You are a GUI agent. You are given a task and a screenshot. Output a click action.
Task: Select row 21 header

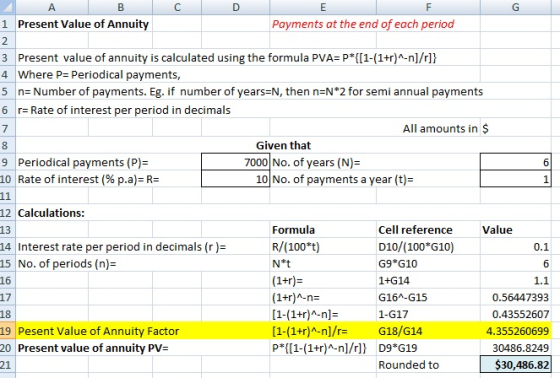point(8,365)
